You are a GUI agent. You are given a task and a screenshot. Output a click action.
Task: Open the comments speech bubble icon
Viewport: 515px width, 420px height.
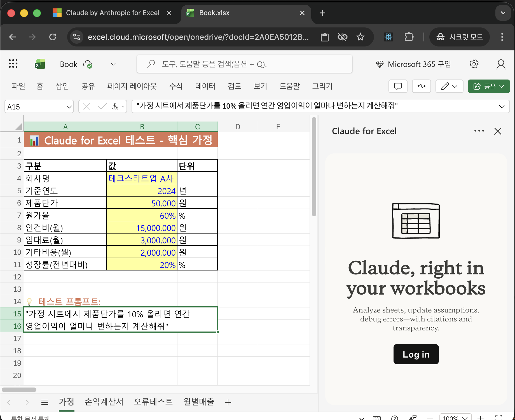pyautogui.click(x=398, y=86)
